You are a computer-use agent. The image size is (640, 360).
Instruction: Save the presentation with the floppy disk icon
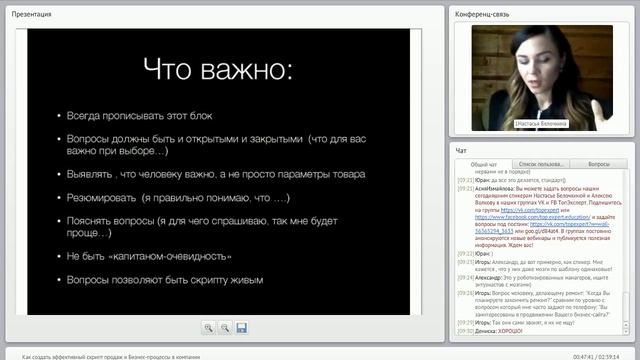[x=241, y=328]
